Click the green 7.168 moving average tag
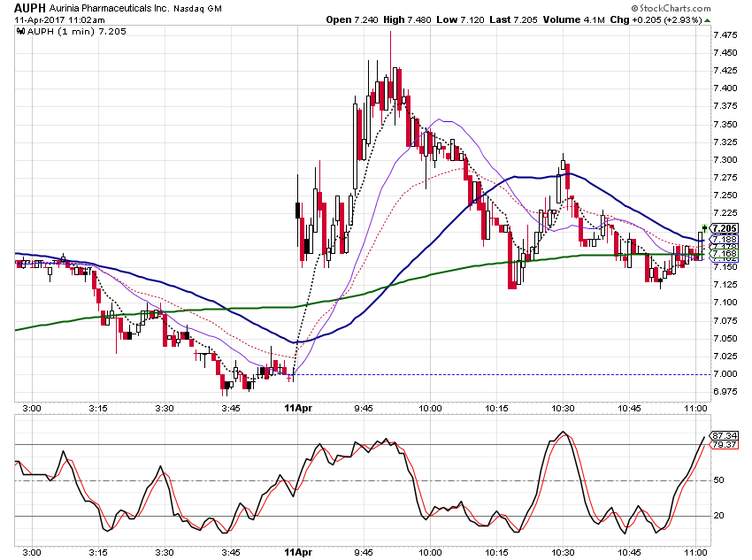752x560 pixels. (x=725, y=253)
